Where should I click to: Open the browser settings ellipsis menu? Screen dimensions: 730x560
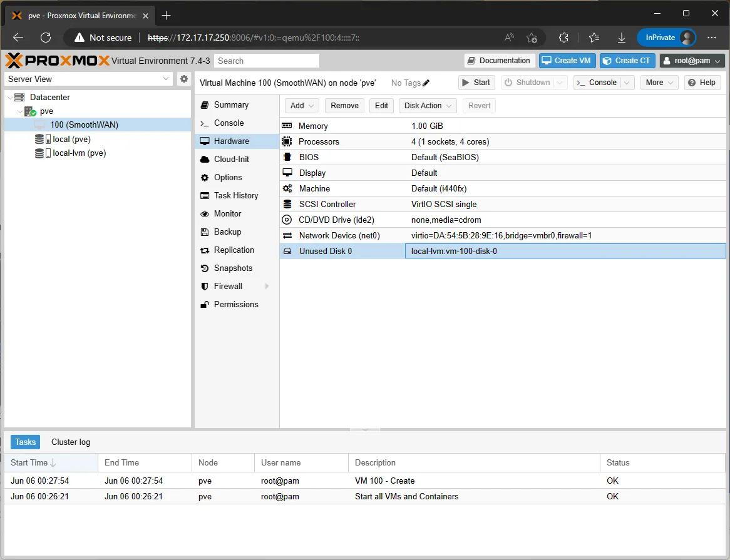(x=711, y=38)
